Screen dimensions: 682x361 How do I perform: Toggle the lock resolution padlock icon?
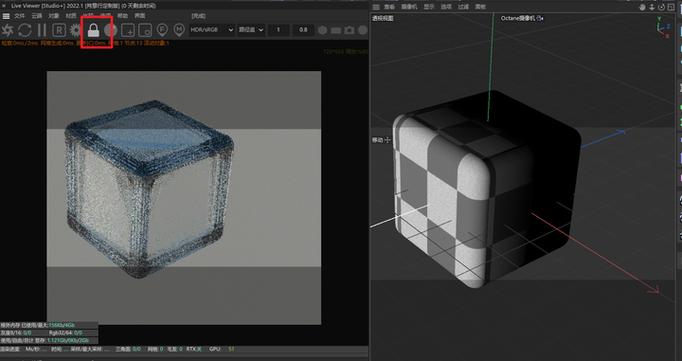(x=94, y=30)
